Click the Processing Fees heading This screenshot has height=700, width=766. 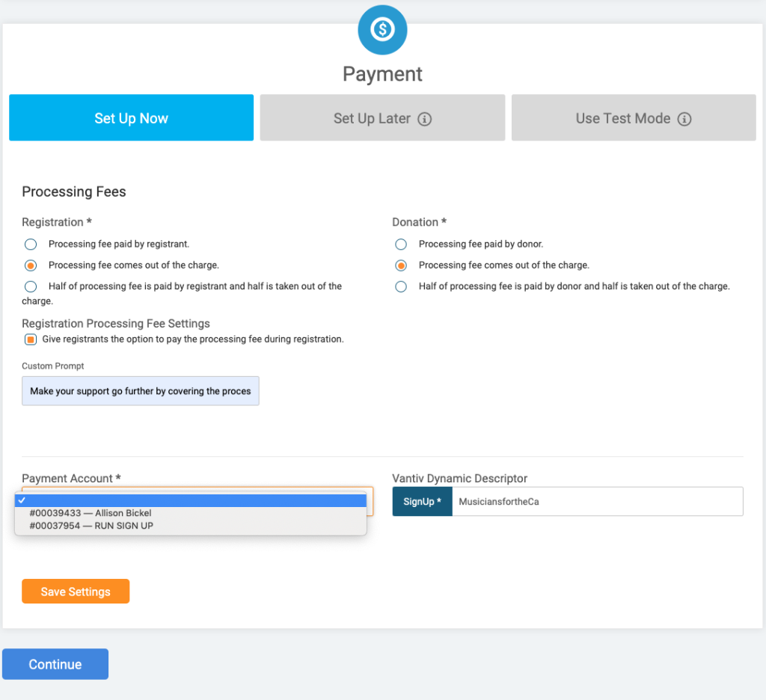coord(74,191)
